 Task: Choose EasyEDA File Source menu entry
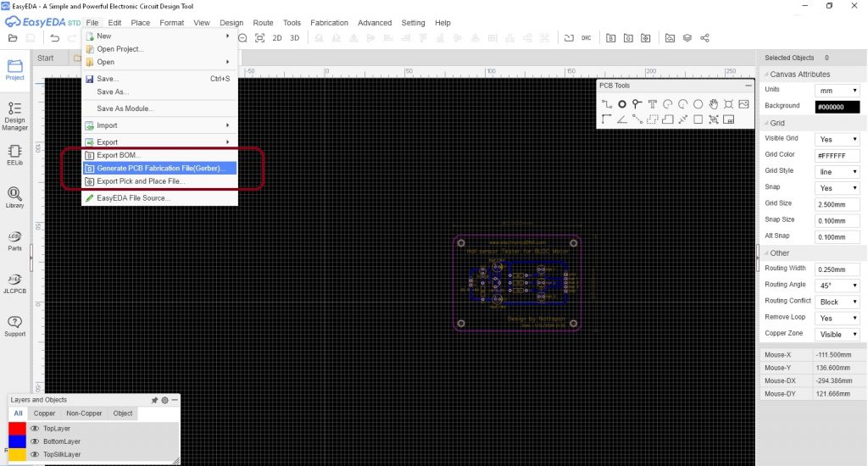pyautogui.click(x=159, y=198)
